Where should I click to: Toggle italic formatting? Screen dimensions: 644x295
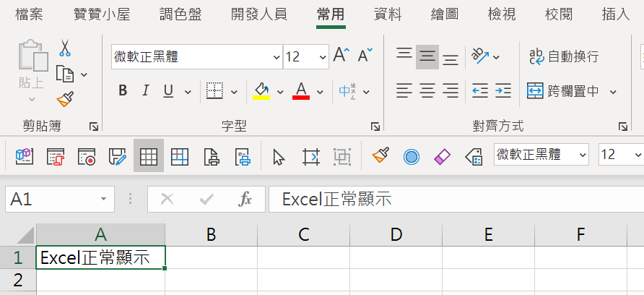145,91
